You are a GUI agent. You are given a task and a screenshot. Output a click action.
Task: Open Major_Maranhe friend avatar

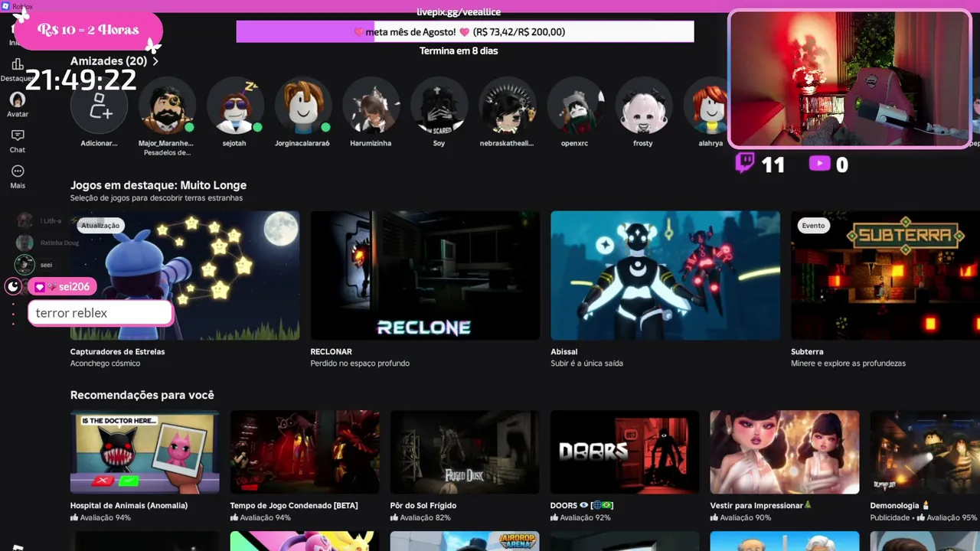click(167, 106)
